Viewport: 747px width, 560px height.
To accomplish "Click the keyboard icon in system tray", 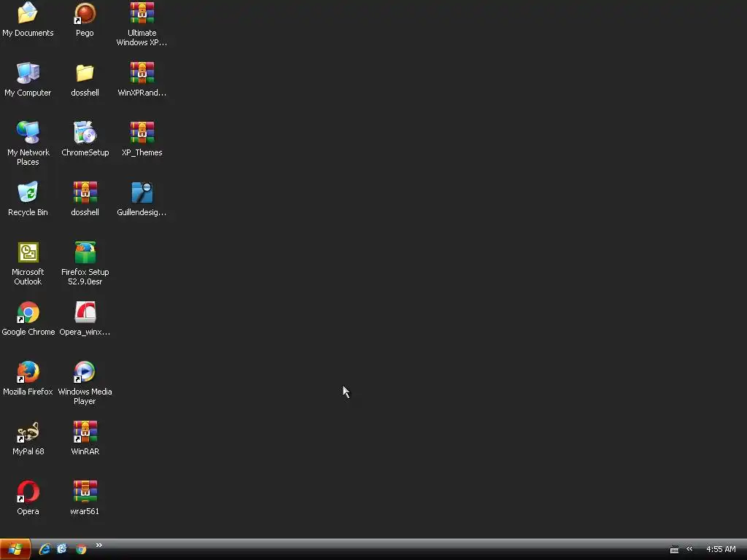I will tap(674, 550).
